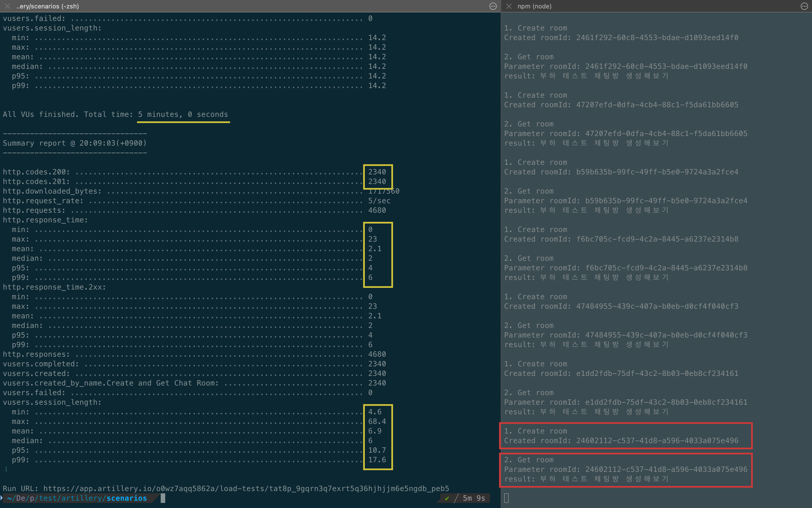Open the Artillery Run URL link
The height and width of the screenshot is (508, 812).
point(246,488)
